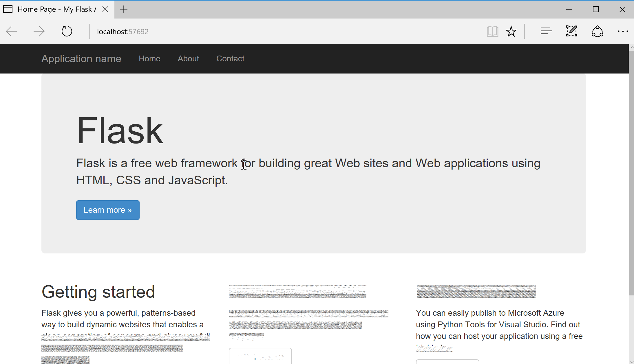
Task: Refresh the page
Action: pyautogui.click(x=67, y=31)
